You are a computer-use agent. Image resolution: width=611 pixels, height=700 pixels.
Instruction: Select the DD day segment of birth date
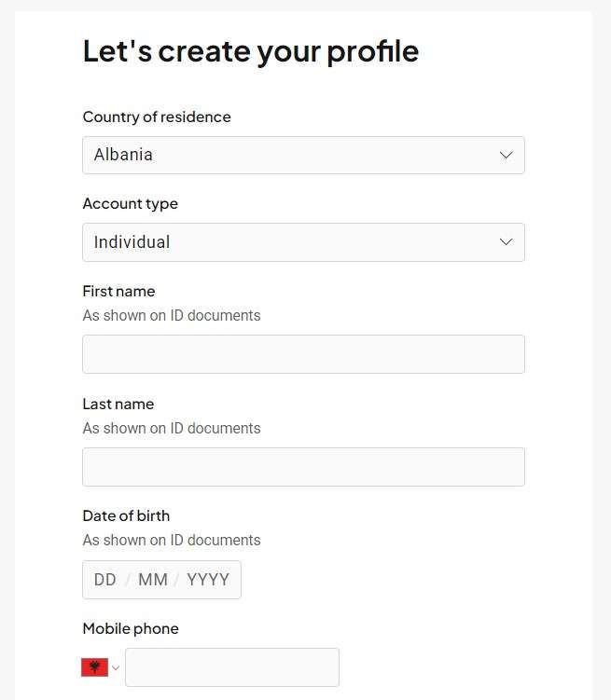coord(105,580)
